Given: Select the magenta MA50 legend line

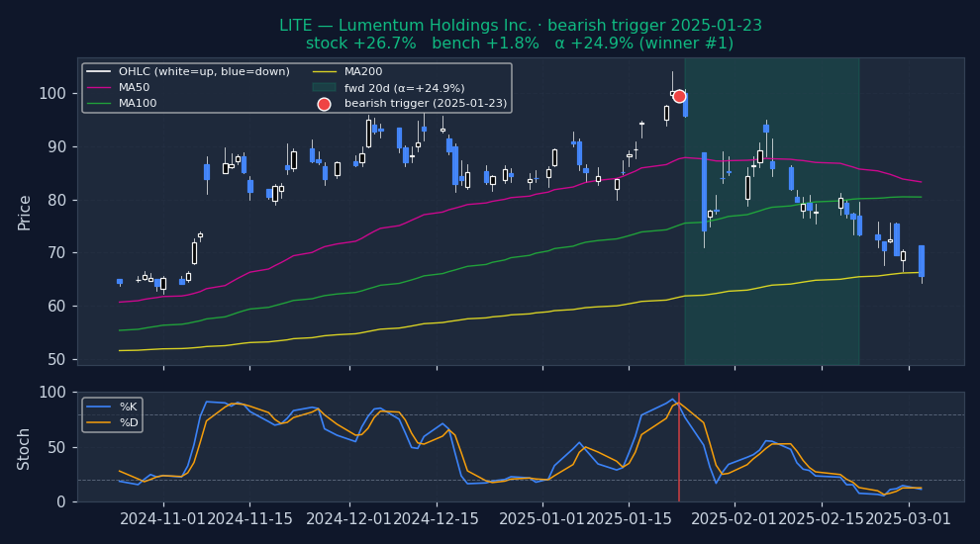Looking at the screenshot, I should point(99,88).
